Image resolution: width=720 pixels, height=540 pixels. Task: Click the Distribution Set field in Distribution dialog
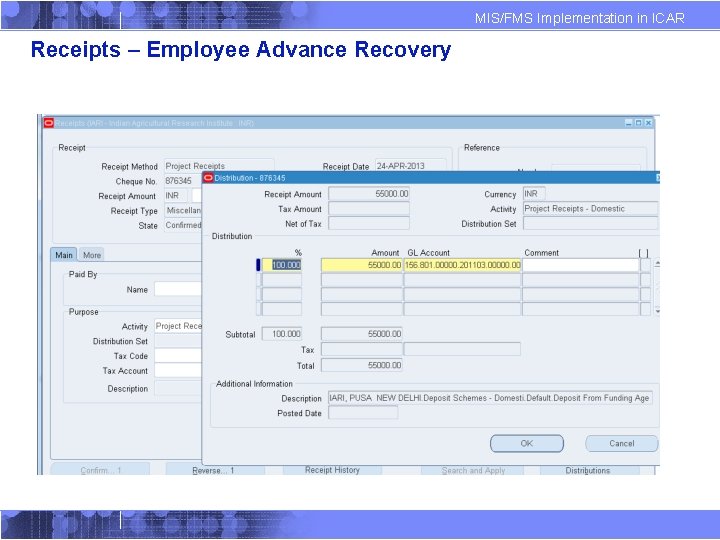click(591, 223)
